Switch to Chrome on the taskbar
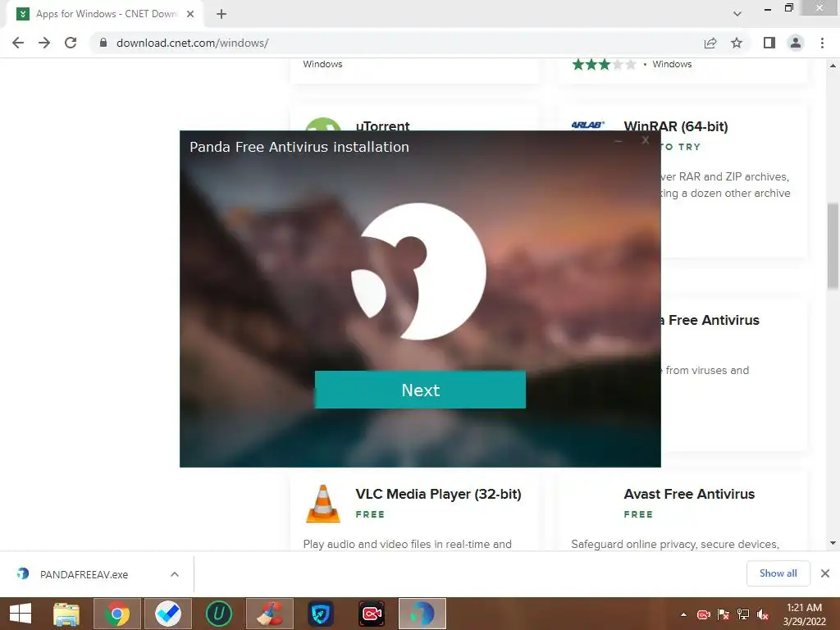This screenshot has height=630, width=840. click(117, 614)
